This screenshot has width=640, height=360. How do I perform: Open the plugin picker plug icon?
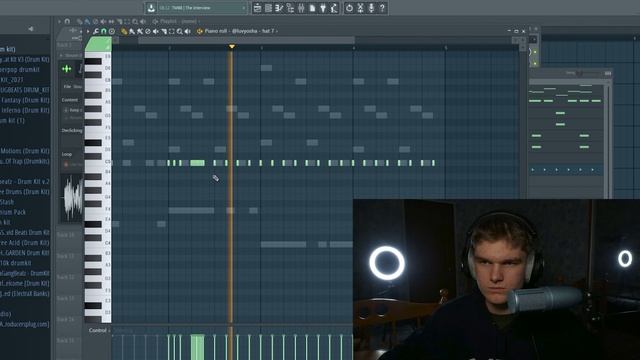323,8
